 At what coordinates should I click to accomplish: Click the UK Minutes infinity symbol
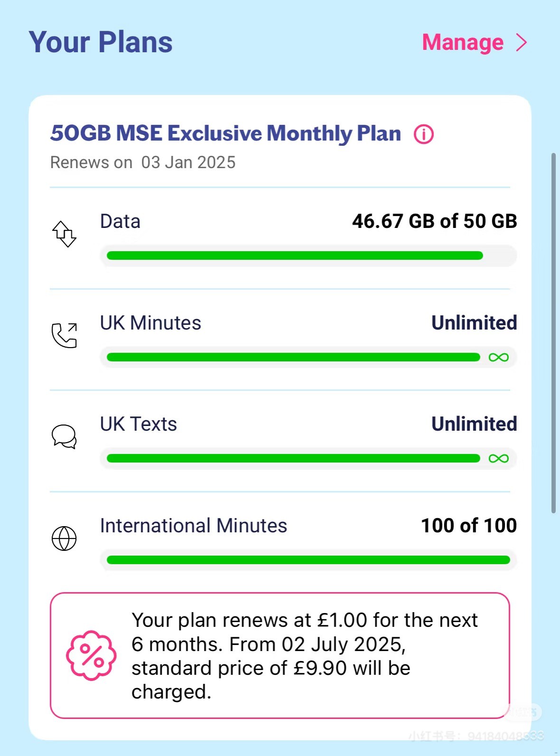point(498,357)
